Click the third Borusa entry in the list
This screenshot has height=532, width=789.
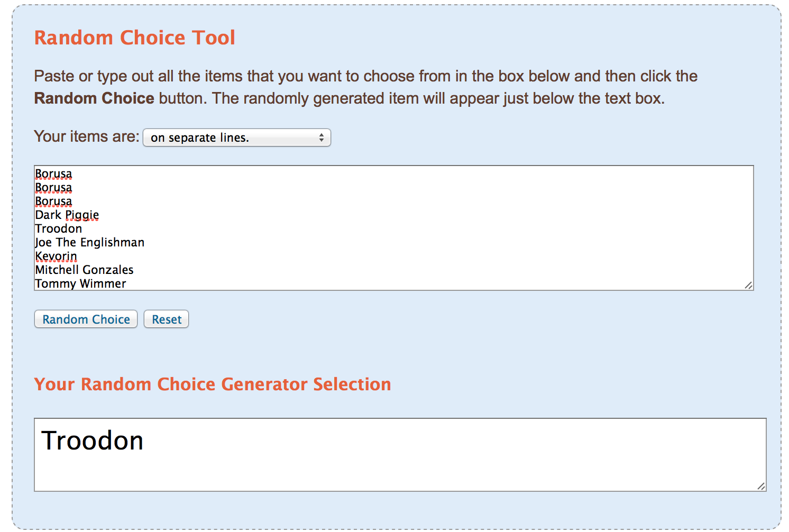(x=53, y=201)
